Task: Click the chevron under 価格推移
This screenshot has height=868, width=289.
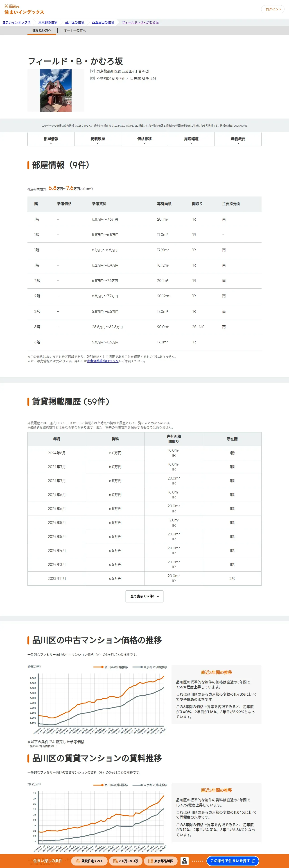Action: [x=144, y=143]
